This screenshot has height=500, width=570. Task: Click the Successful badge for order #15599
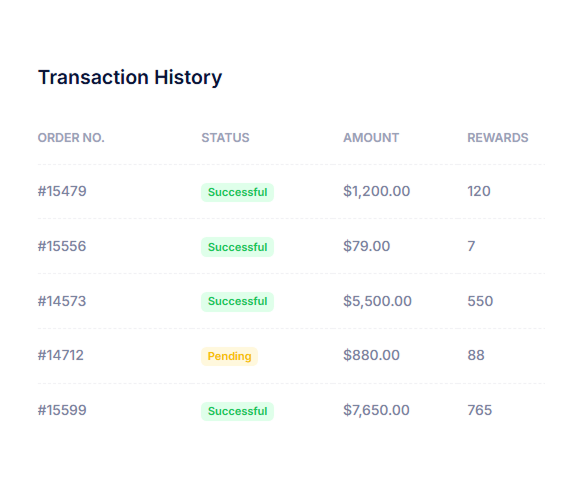pos(237,411)
